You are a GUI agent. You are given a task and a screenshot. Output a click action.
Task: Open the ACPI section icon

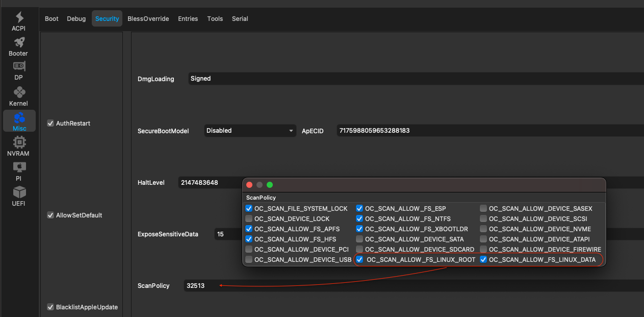[19, 17]
